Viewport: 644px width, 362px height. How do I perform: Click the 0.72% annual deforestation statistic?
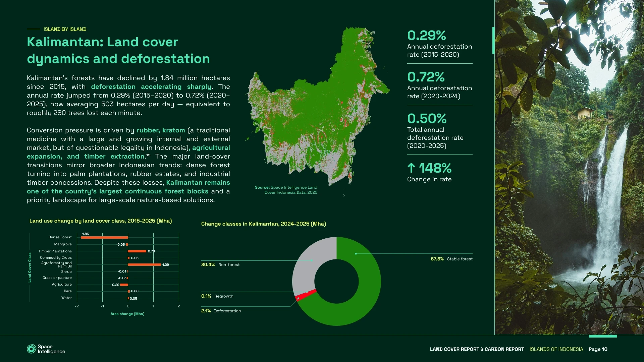pos(426,77)
